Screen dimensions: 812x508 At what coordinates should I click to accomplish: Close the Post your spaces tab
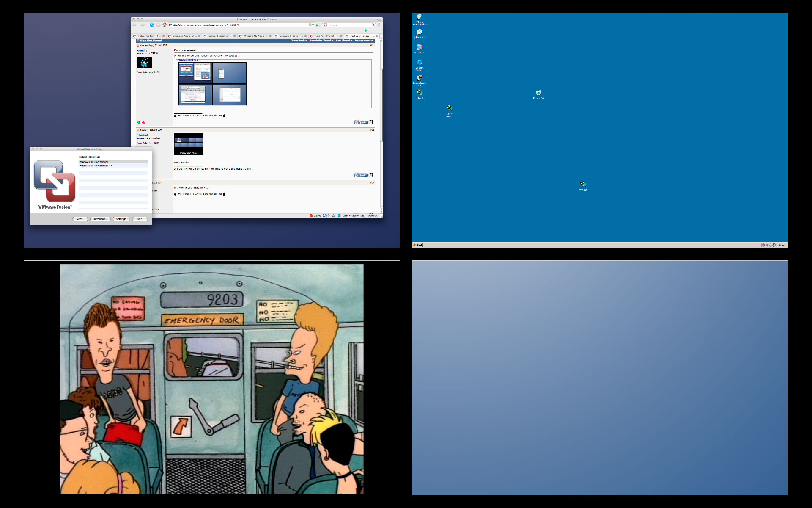377,36
